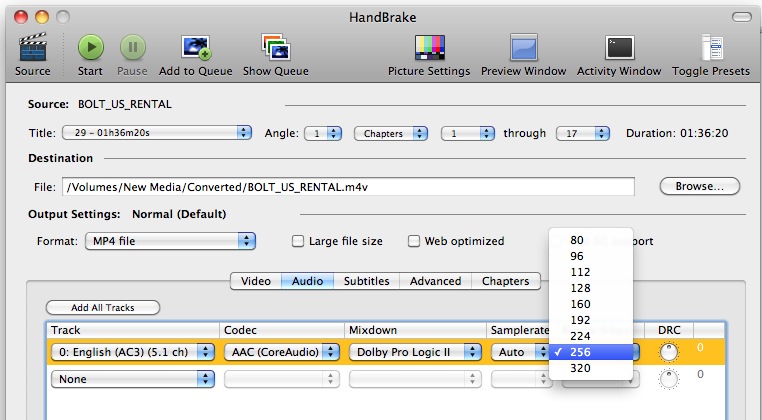This screenshot has height=420, width=762.
Task: Open the Angle dropdown
Action: pyautogui.click(x=323, y=133)
